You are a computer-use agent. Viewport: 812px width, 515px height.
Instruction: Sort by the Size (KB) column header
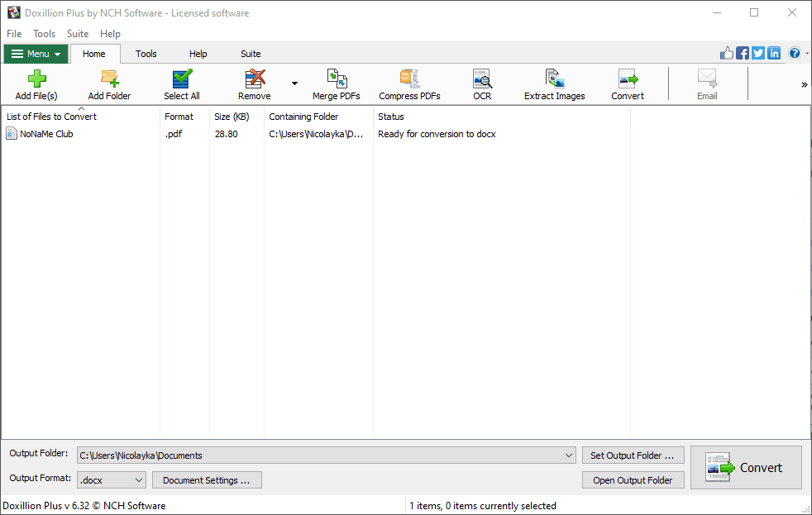[237, 117]
